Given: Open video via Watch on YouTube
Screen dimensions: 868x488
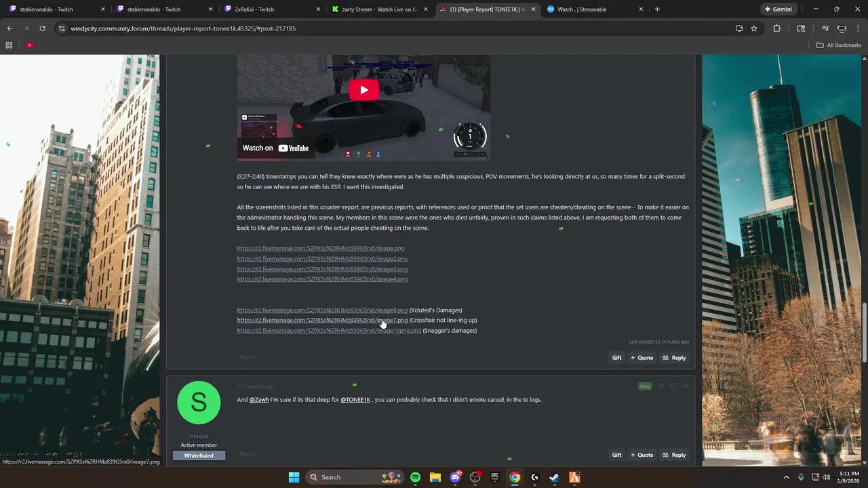Looking at the screenshot, I should tap(275, 148).
